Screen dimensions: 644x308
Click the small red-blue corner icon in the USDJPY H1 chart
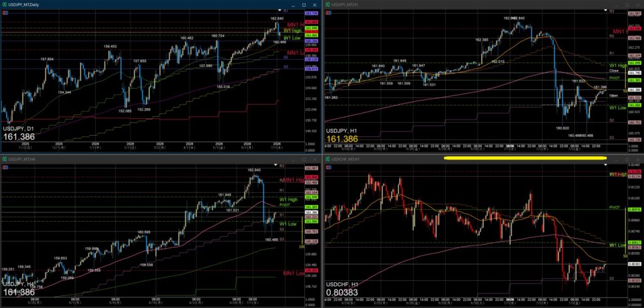[x=327, y=13]
